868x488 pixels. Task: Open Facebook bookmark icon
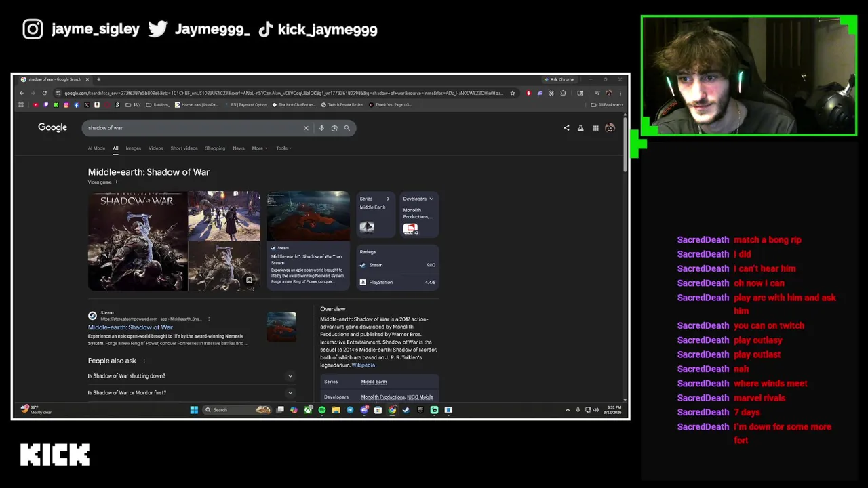[76, 105]
